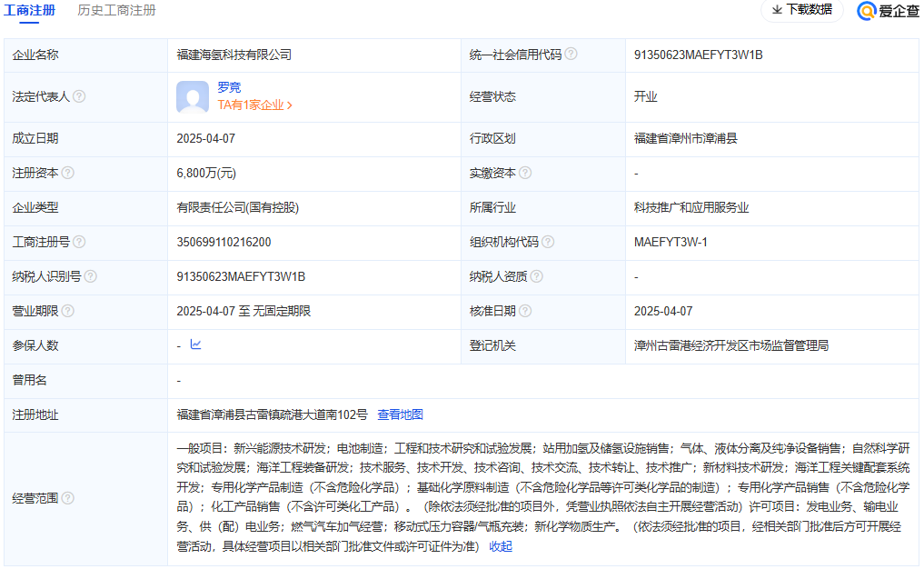Click help icon next to 法定代表人
The image size is (924, 569).
coord(79,96)
